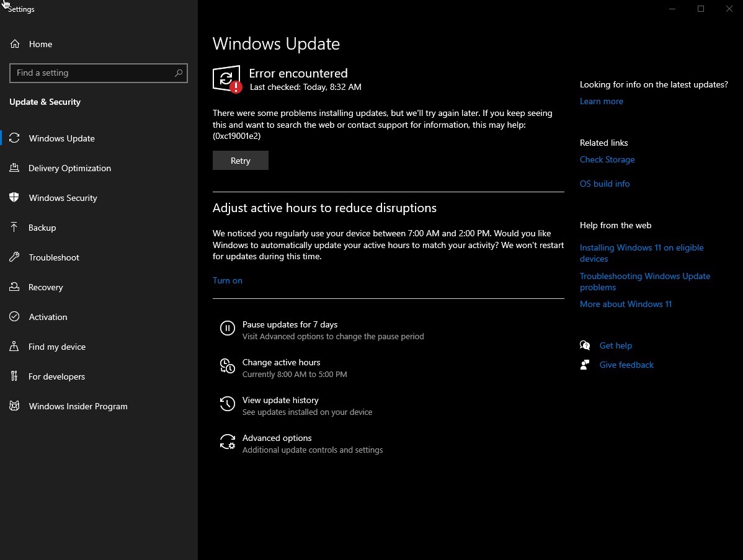The image size is (743, 560).
Task: Click the Last checked: Today, 8:32 AM text
Action: tap(306, 87)
